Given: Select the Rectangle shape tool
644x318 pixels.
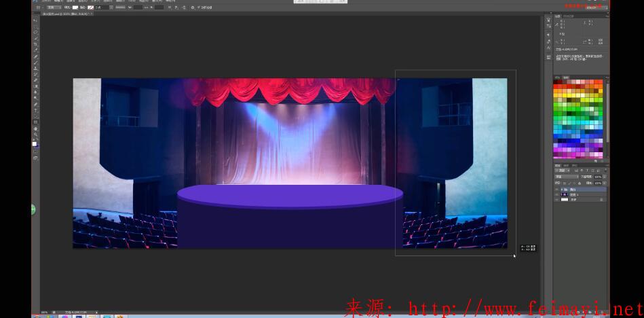Looking at the screenshot, I should click(35, 122).
